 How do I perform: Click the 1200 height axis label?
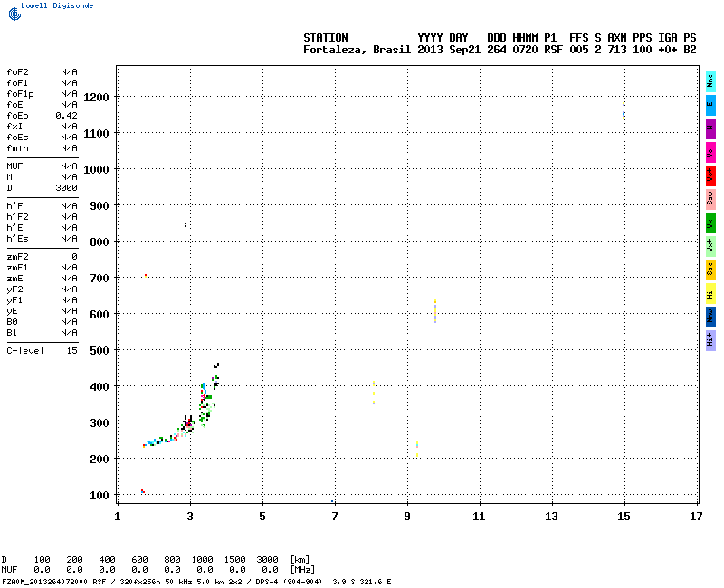[96, 98]
